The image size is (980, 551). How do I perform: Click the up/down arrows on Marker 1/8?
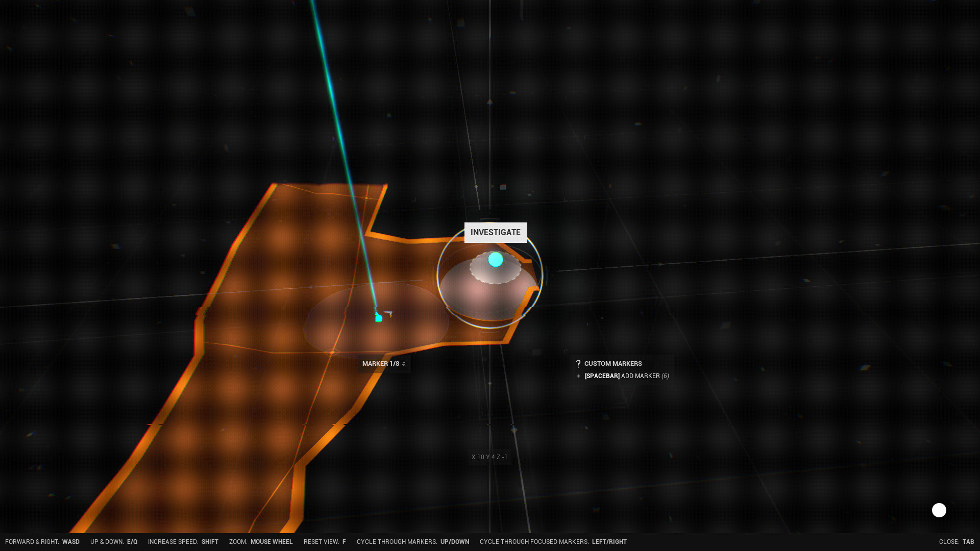click(x=404, y=364)
